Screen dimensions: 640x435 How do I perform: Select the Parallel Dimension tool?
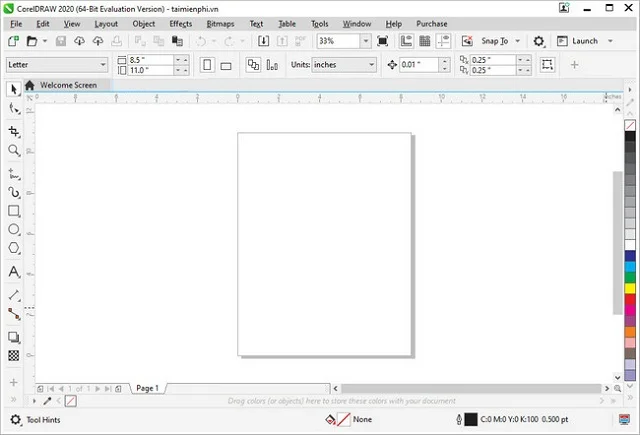coord(14,295)
